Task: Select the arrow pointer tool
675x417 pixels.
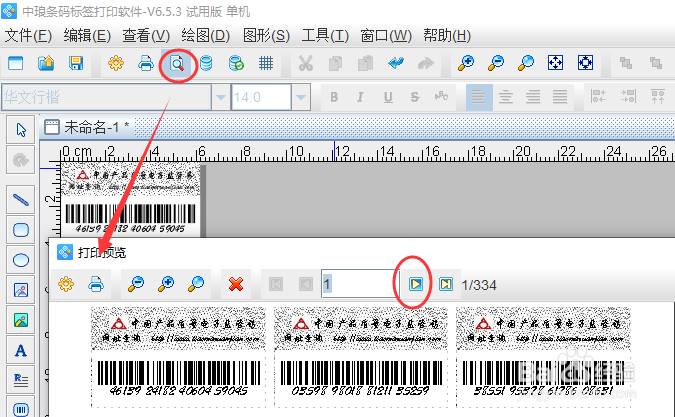Action: pyautogui.click(x=21, y=130)
